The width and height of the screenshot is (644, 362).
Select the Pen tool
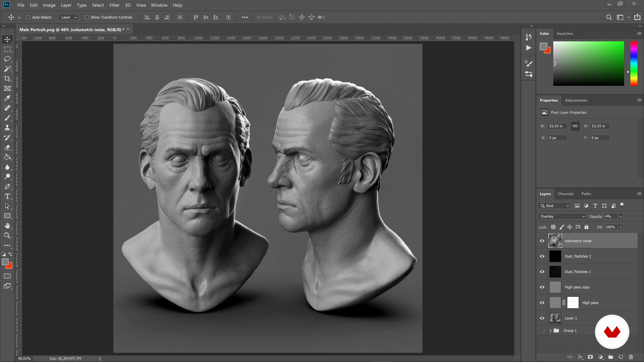(x=7, y=187)
